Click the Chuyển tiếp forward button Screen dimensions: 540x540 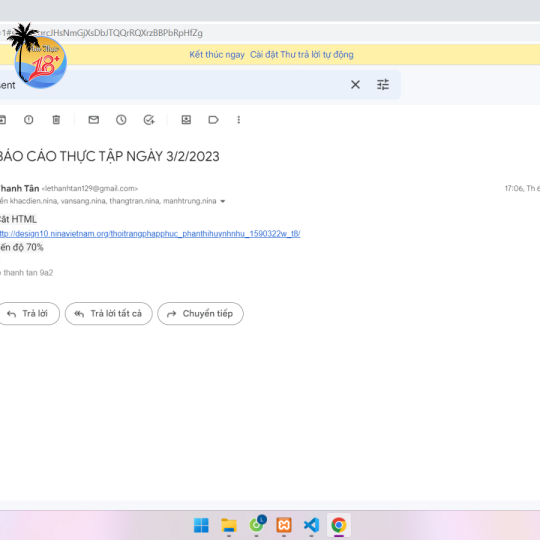[x=200, y=313]
